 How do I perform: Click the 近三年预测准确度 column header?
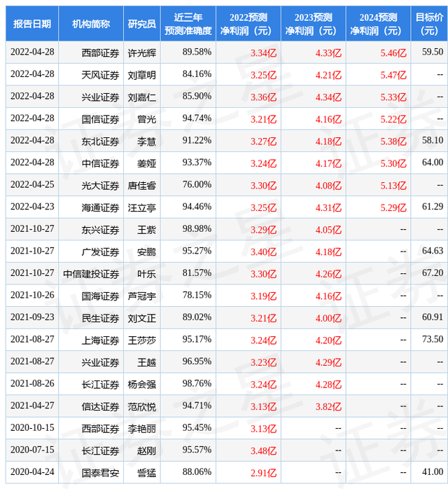point(188,24)
